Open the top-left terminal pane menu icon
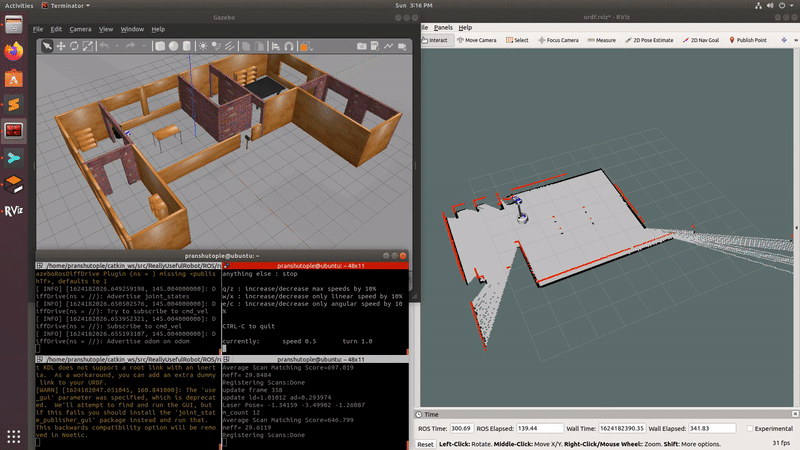This screenshot has height=450, width=800. tap(39, 266)
